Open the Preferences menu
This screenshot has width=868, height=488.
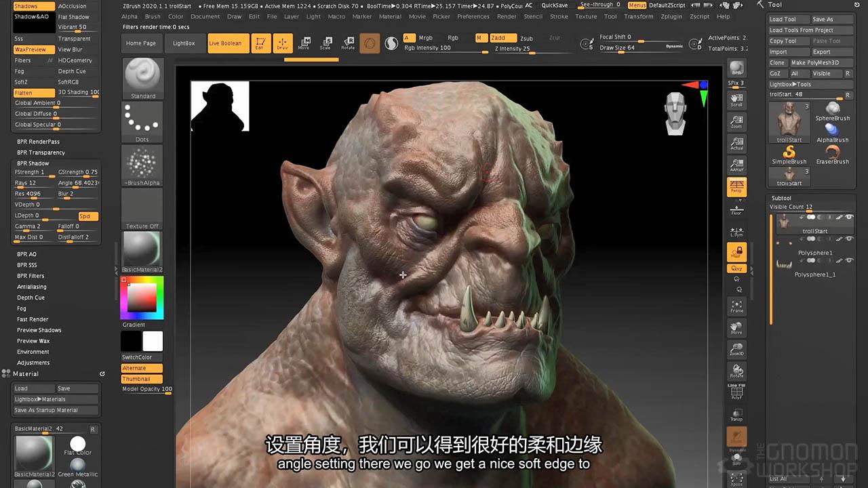[473, 16]
